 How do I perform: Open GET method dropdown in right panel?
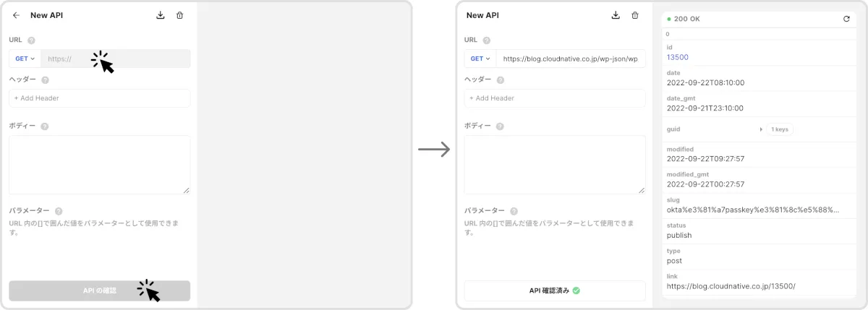(480, 59)
